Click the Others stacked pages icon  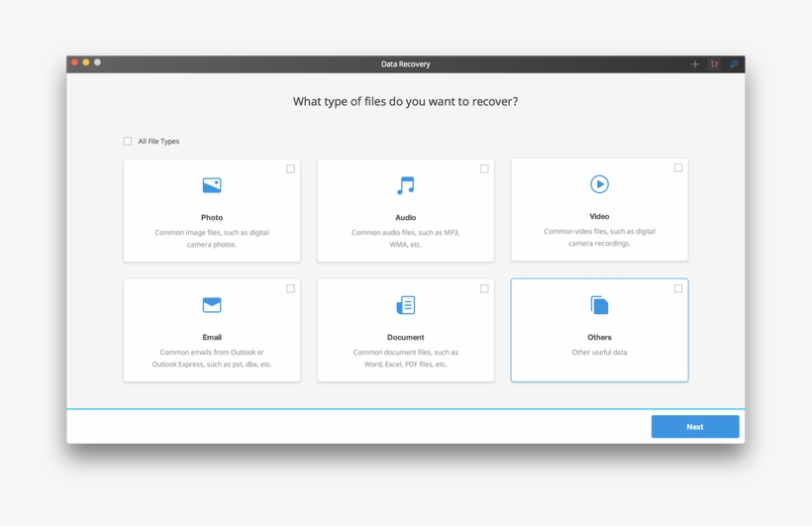[599, 305]
